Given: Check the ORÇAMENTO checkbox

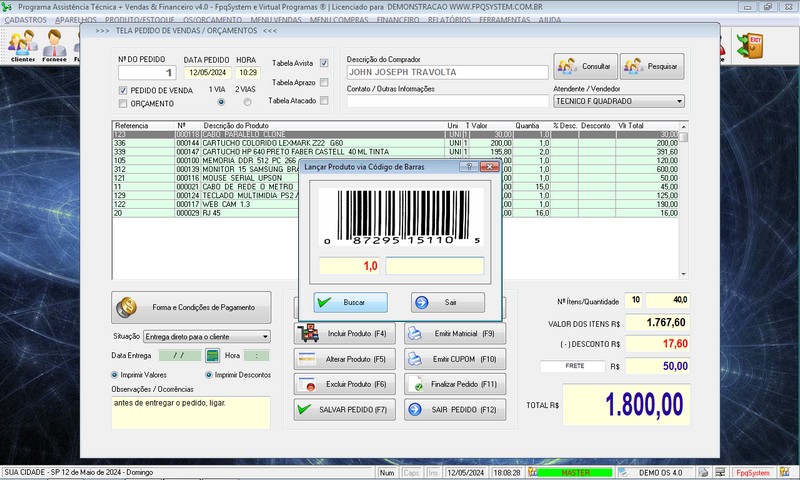Looking at the screenshot, I should (122, 104).
